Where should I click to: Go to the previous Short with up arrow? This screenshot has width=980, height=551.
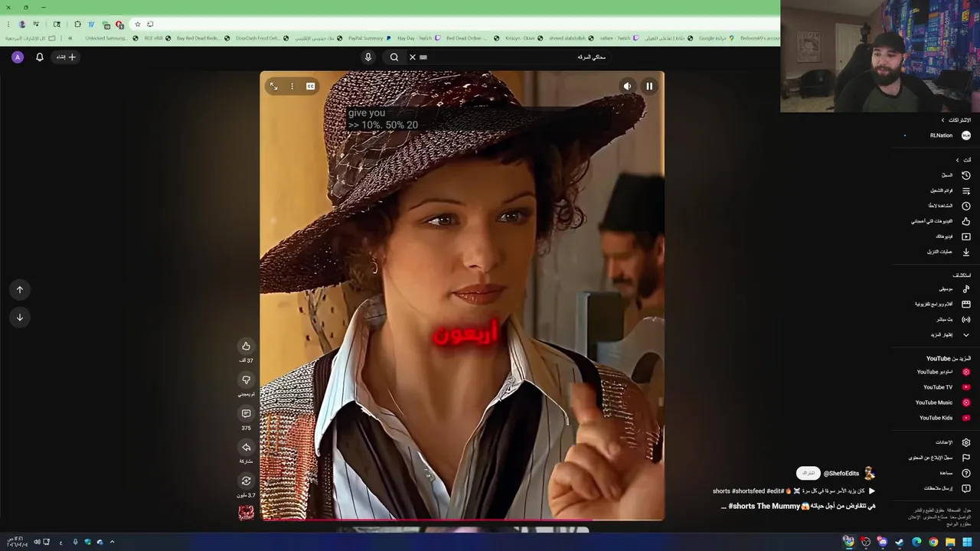click(20, 289)
